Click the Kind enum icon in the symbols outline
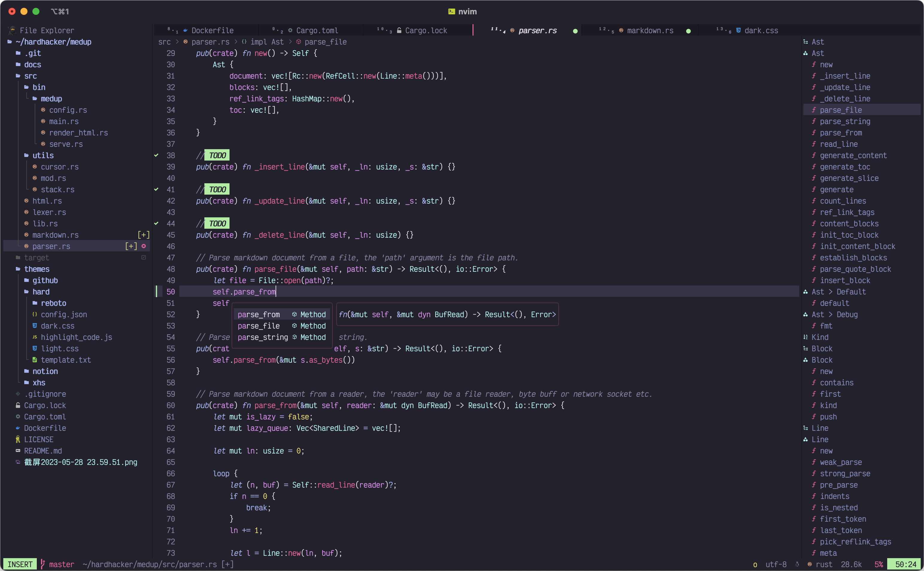This screenshot has height=571, width=924. pos(805,337)
